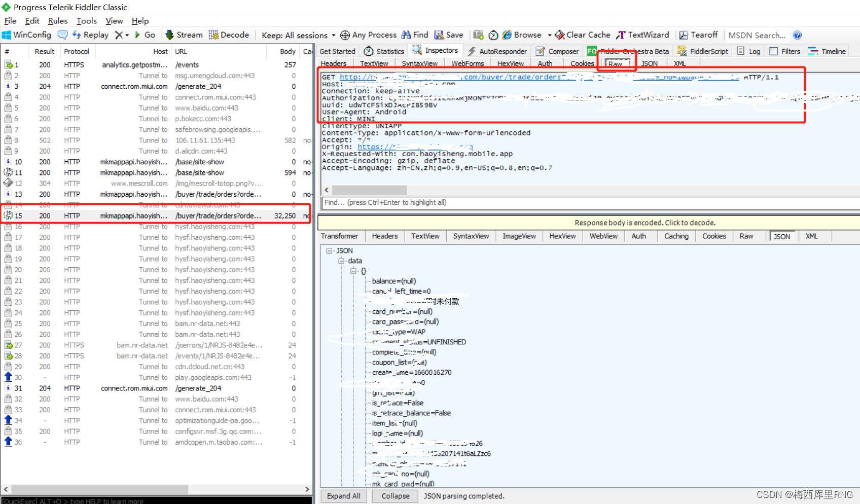860x504 pixels.
Task: Click Clear Cache in the toolbar
Action: click(583, 35)
